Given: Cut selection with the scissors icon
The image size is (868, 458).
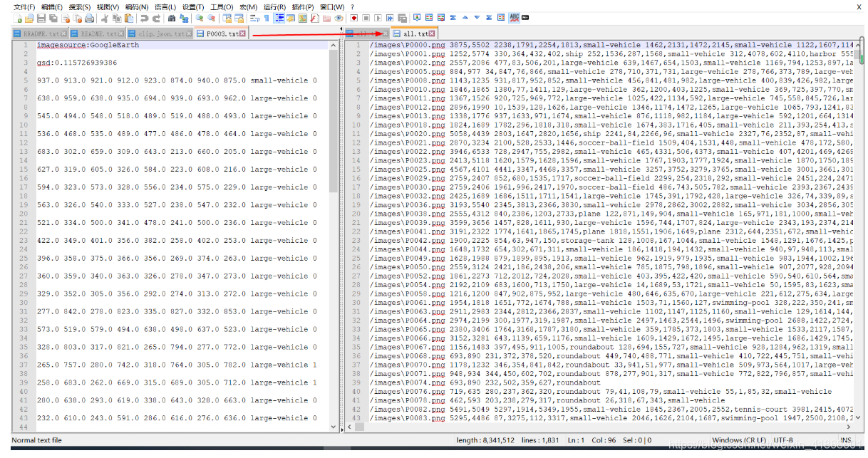Looking at the screenshot, I should (105, 18).
